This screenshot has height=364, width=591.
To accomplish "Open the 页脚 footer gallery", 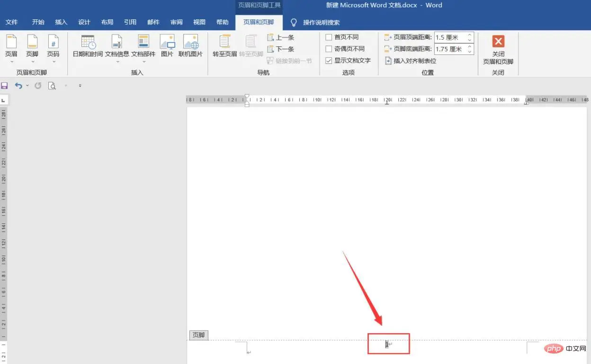I will point(32,49).
